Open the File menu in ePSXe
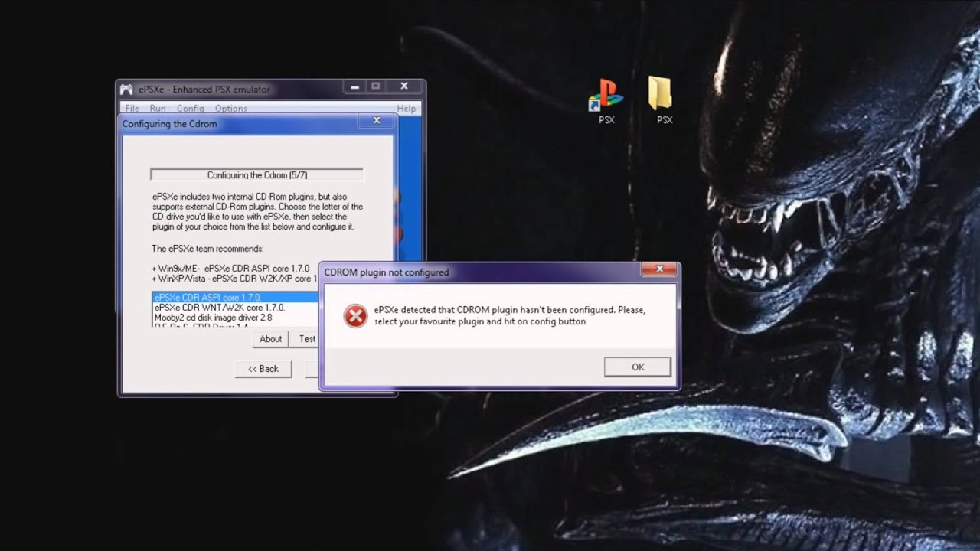The height and width of the screenshot is (551, 980). (x=132, y=109)
